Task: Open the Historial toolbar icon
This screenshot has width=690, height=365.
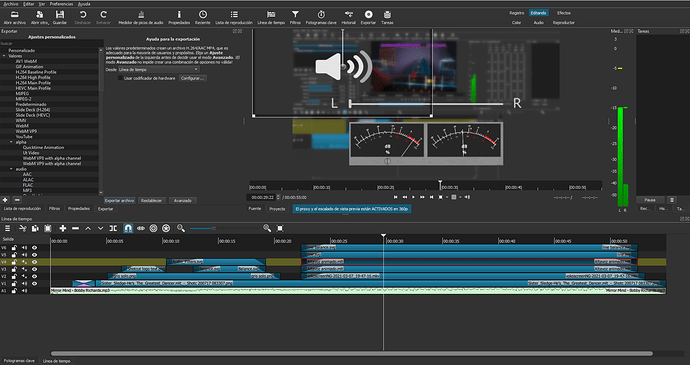Action: pyautogui.click(x=349, y=15)
